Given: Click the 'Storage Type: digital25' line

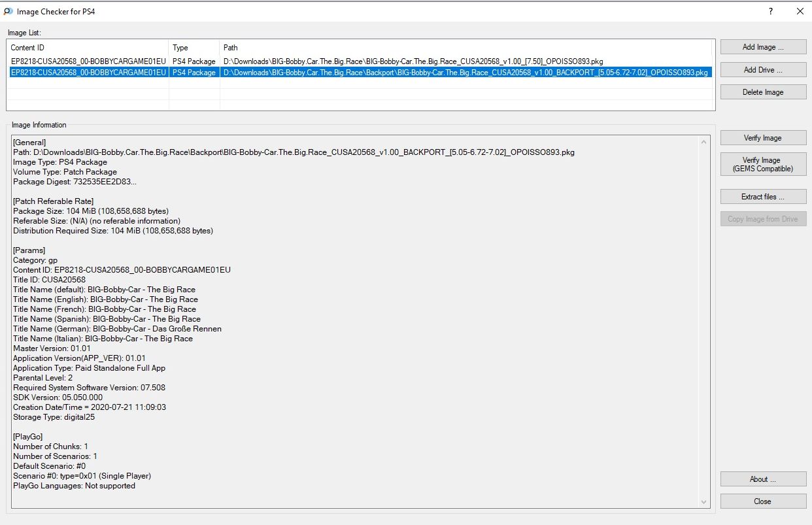Looking at the screenshot, I should pyautogui.click(x=54, y=417).
